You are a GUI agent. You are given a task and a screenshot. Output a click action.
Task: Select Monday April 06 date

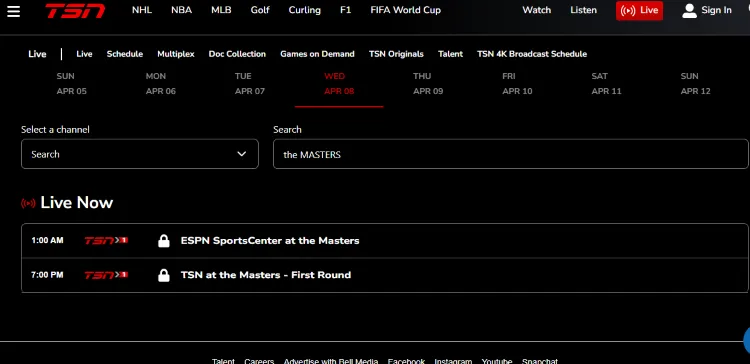[x=161, y=84]
